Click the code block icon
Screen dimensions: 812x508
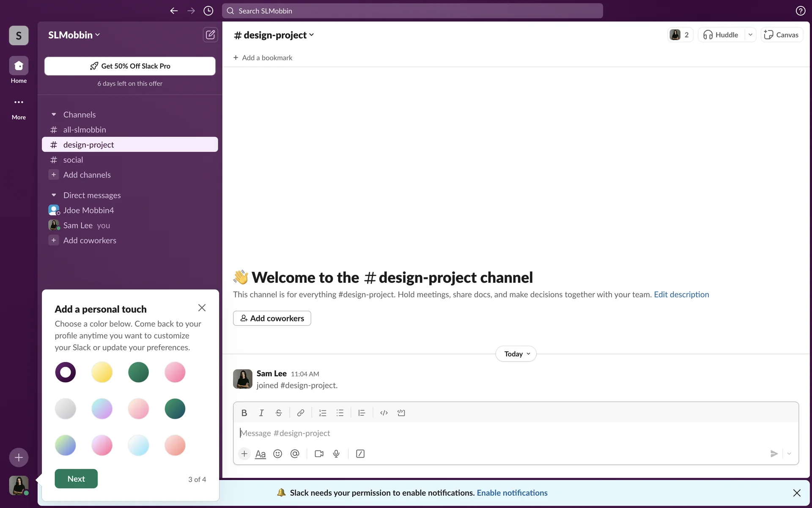(401, 413)
